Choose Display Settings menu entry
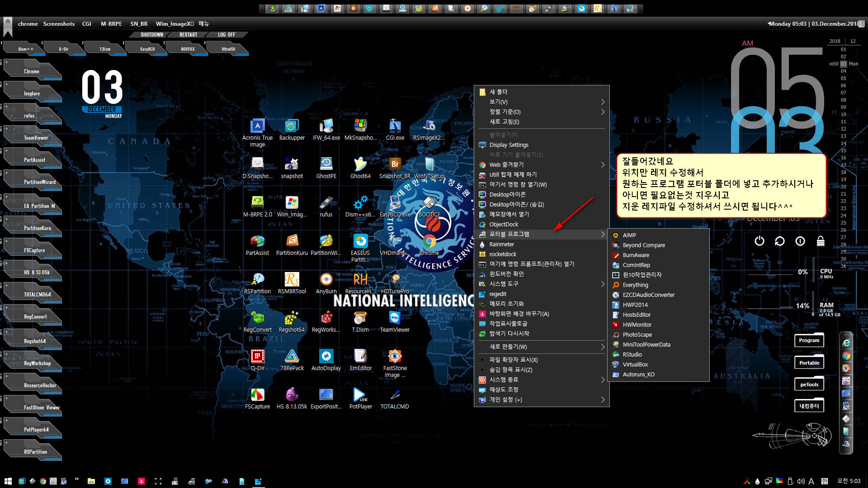Image resolution: width=868 pixels, height=488 pixels. 542,145
